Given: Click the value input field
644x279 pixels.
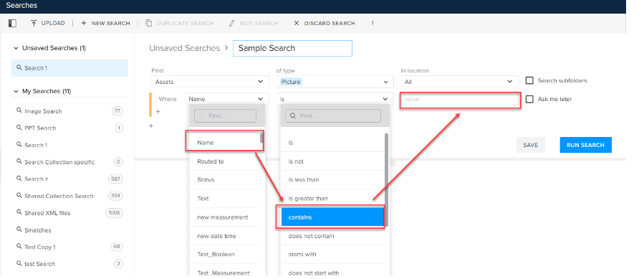Looking at the screenshot, I should 460,100.
